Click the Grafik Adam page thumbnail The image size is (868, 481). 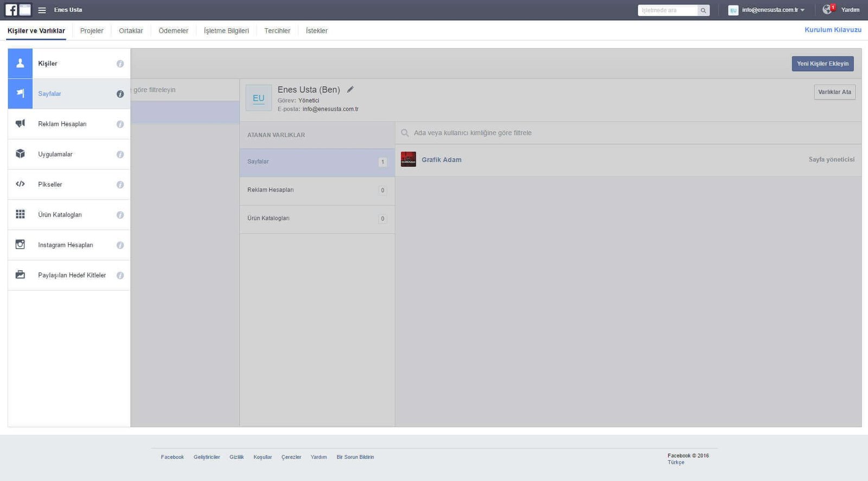[x=408, y=159]
